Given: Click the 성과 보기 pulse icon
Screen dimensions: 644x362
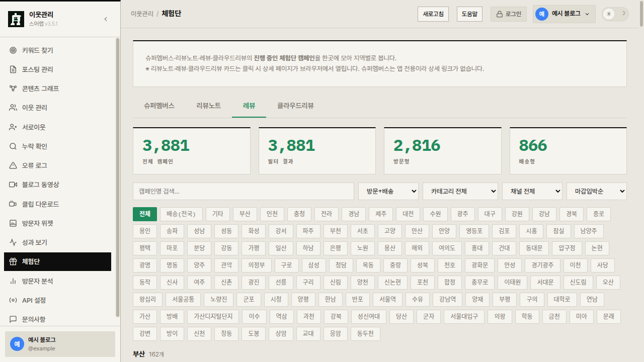Looking at the screenshot, I should [x=13, y=242].
